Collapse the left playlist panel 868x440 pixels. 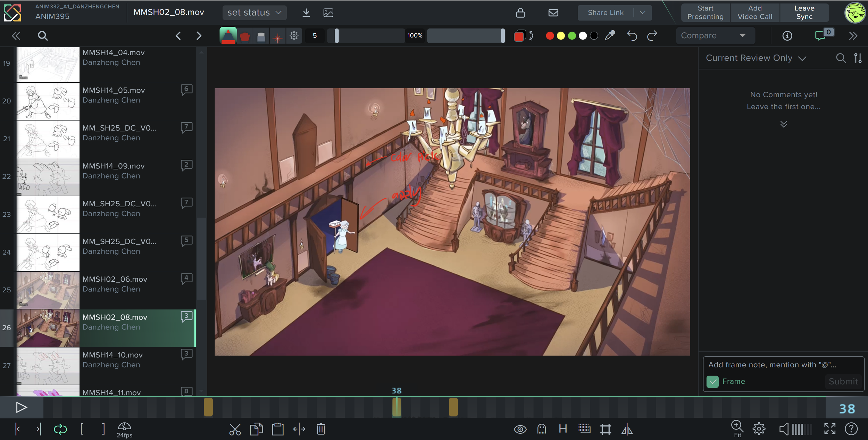click(x=16, y=36)
